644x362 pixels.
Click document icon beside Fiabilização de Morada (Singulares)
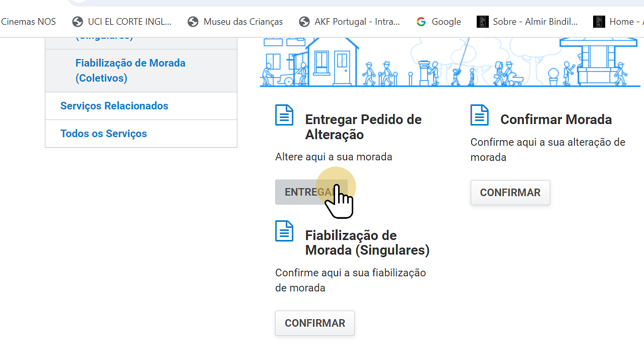(x=284, y=231)
